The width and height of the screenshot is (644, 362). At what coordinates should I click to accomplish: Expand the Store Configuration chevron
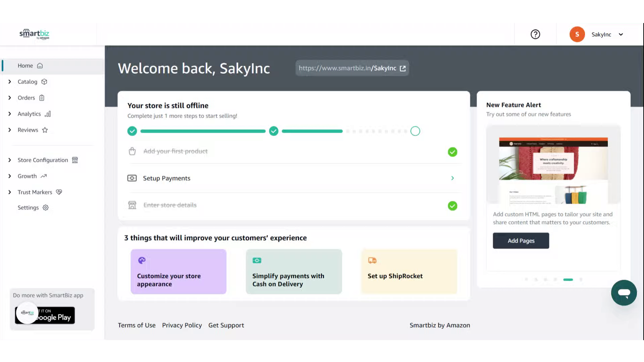coord(10,160)
